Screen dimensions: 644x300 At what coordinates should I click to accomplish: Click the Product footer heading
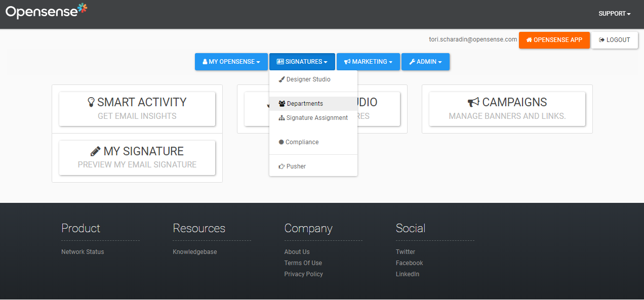(x=81, y=228)
